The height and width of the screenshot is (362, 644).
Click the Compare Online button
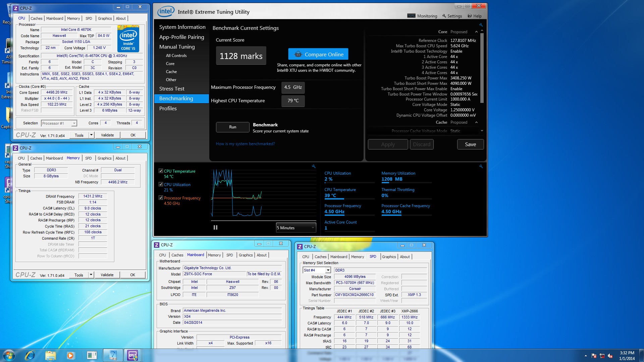(x=318, y=54)
